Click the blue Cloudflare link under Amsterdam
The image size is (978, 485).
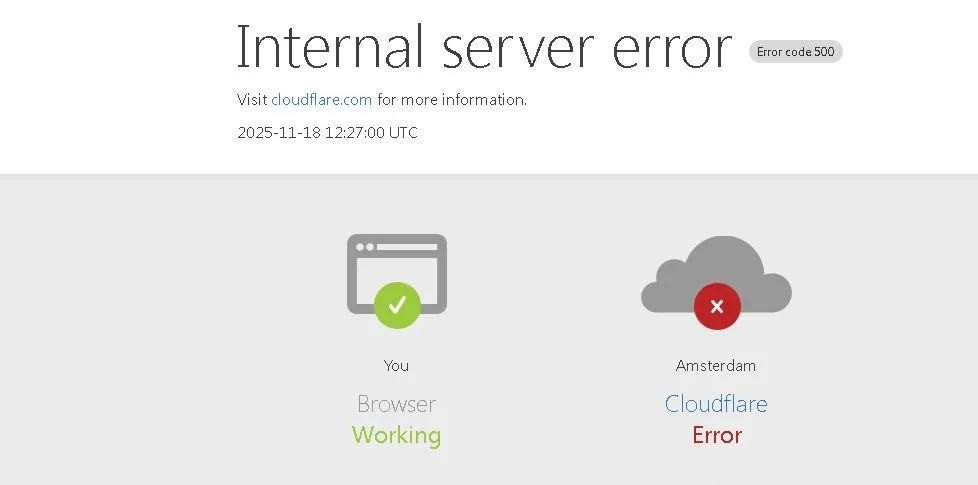coord(716,404)
